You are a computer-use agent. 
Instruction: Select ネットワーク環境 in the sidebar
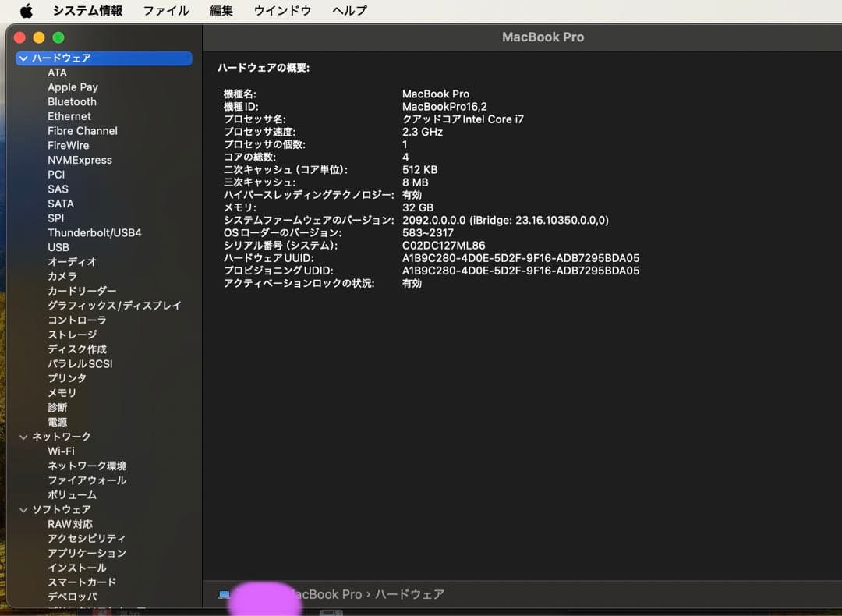click(87, 466)
